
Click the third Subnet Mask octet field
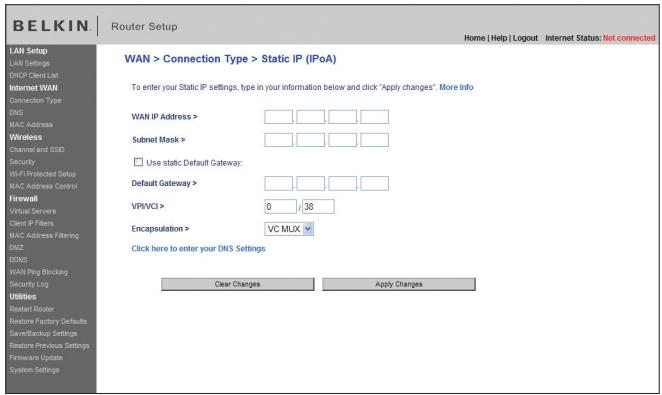click(343, 140)
